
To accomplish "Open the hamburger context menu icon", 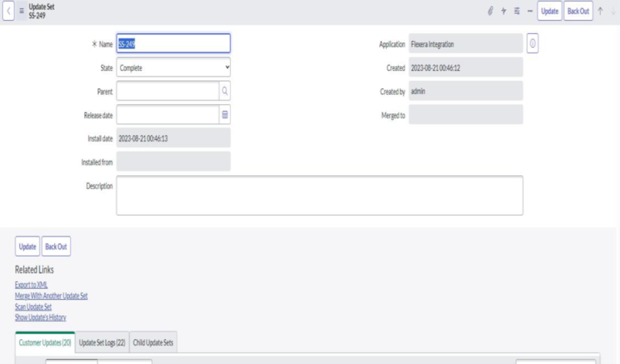I will (x=21, y=11).
